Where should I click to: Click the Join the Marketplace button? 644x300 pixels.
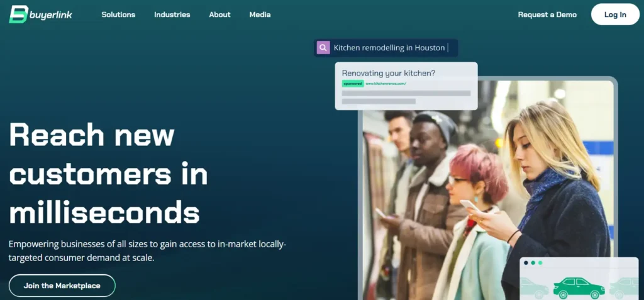point(62,286)
